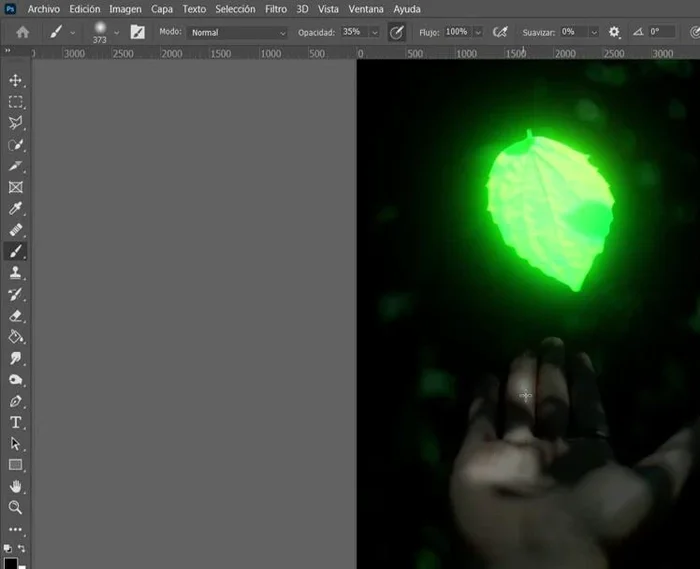Open the brush preset picker dropdown
This screenshot has height=569, width=700.
117,32
